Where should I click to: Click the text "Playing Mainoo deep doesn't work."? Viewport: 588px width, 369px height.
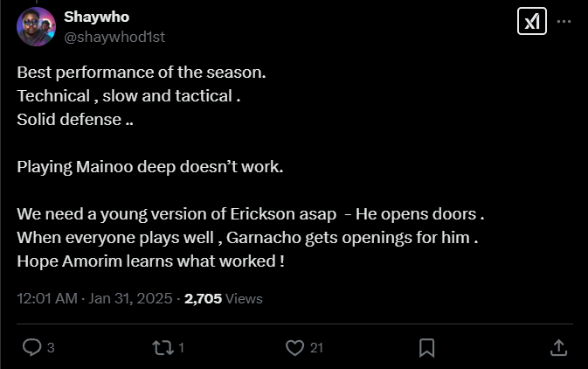coord(150,167)
